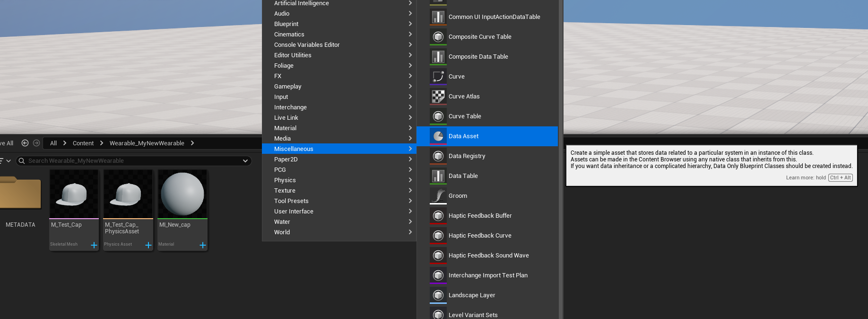Expand the Wearable_MyNewWearable breadcrumb chevron

(192, 143)
